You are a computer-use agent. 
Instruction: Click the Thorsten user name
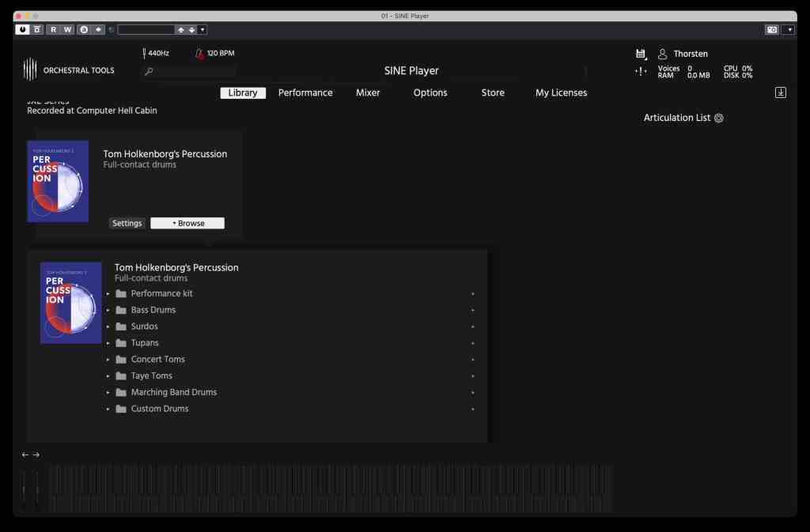pyautogui.click(x=690, y=54)
